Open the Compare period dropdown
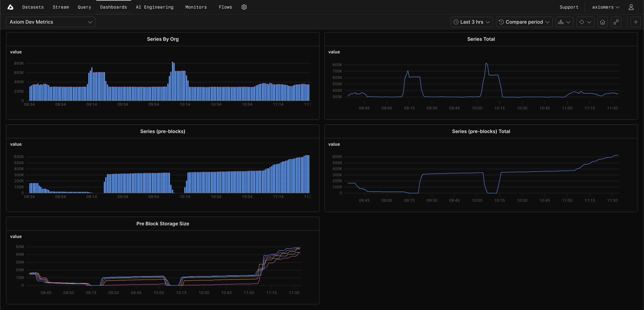644x310 pixels. [x=524, y=22]
